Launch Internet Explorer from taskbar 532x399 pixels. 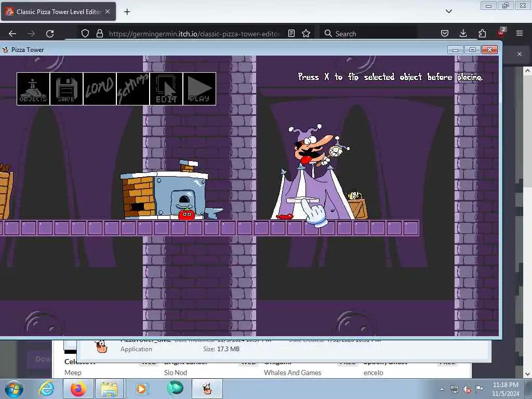click(x=46, y=389)
